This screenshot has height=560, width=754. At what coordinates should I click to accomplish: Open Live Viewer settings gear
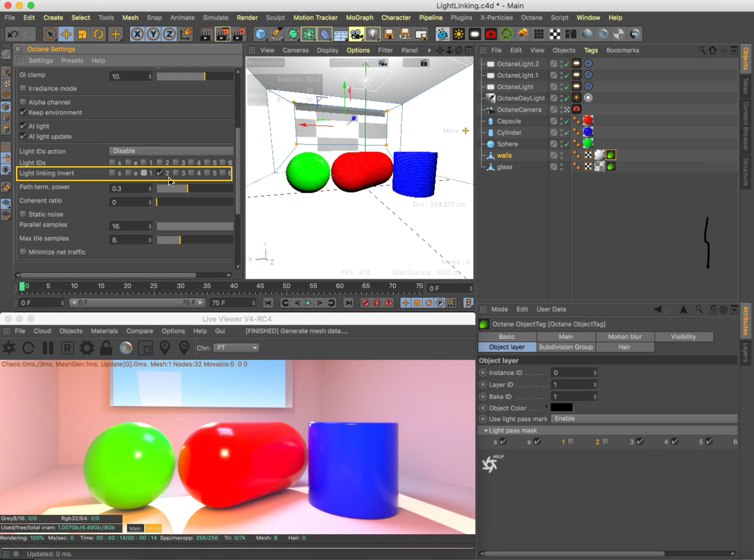87,348
